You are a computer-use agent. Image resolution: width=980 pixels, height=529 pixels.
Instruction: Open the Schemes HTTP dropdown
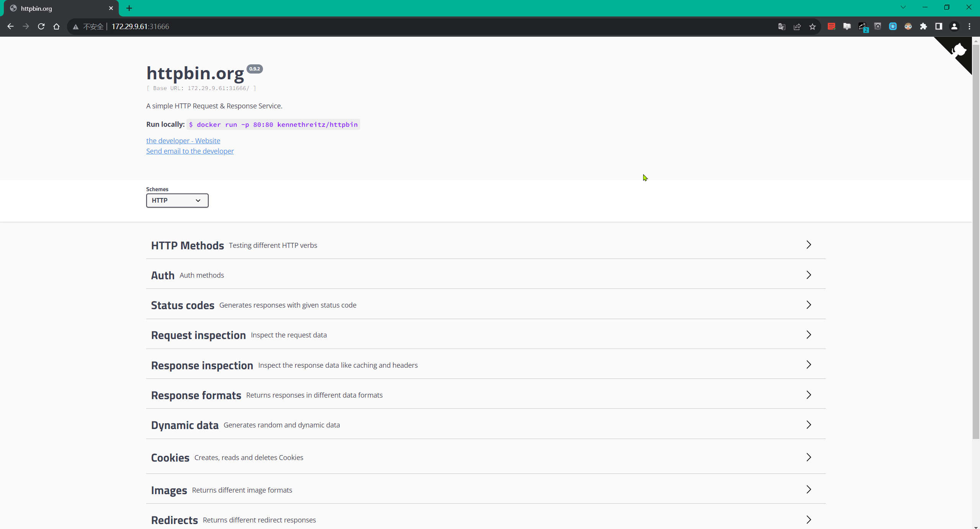(x=177, y=200)
